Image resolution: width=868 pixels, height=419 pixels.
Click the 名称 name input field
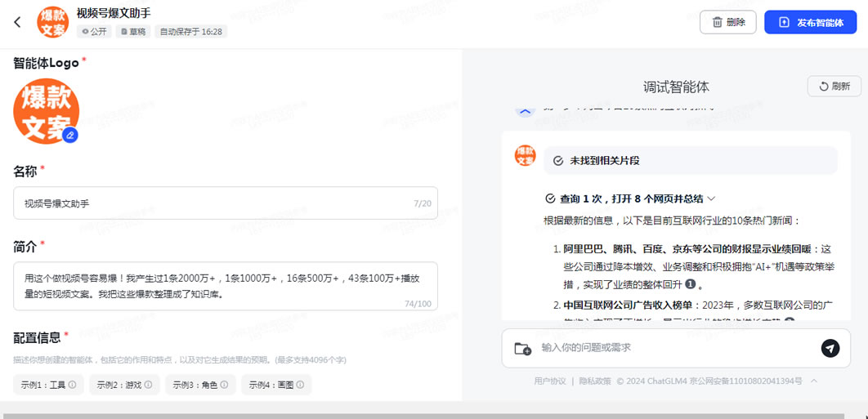(225, 203)
